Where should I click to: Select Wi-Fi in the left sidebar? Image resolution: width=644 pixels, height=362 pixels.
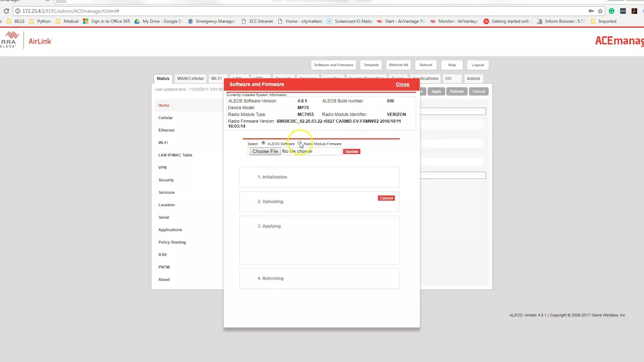[163, 143]
